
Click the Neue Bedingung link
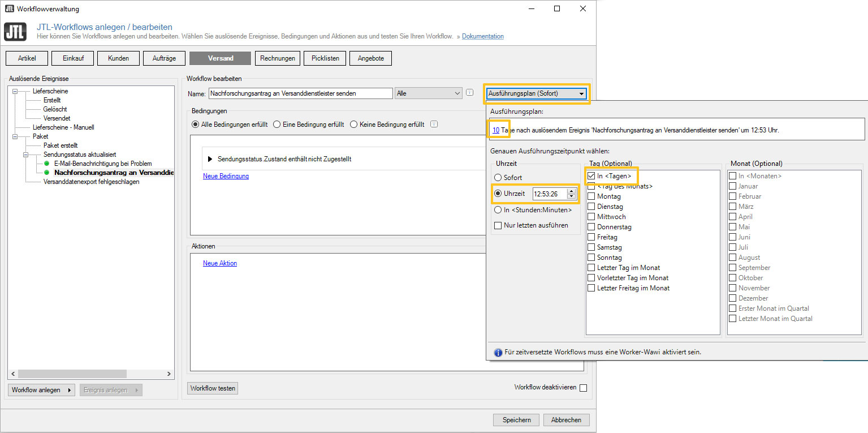tap(226, 176)
